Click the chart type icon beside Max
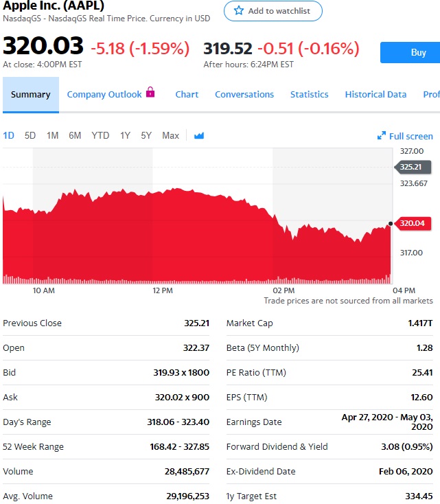Screen dimensions: 440x504 coord(199,136)
